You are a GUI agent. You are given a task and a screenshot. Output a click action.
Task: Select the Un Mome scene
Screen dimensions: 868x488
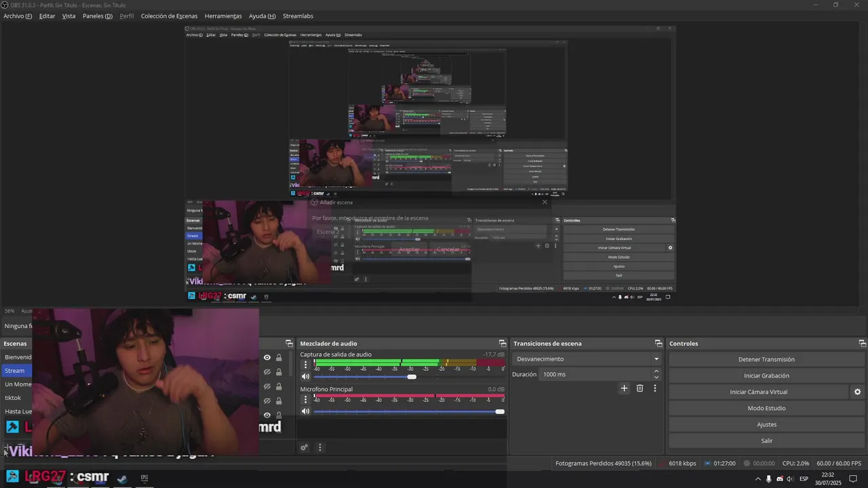[x=18, y=384]
